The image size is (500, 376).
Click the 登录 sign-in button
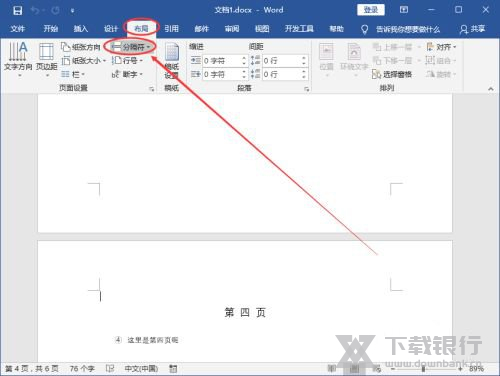[371, 10]
